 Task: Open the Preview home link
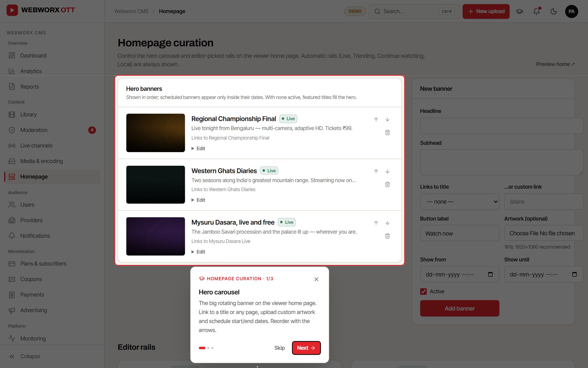point(555,64)
